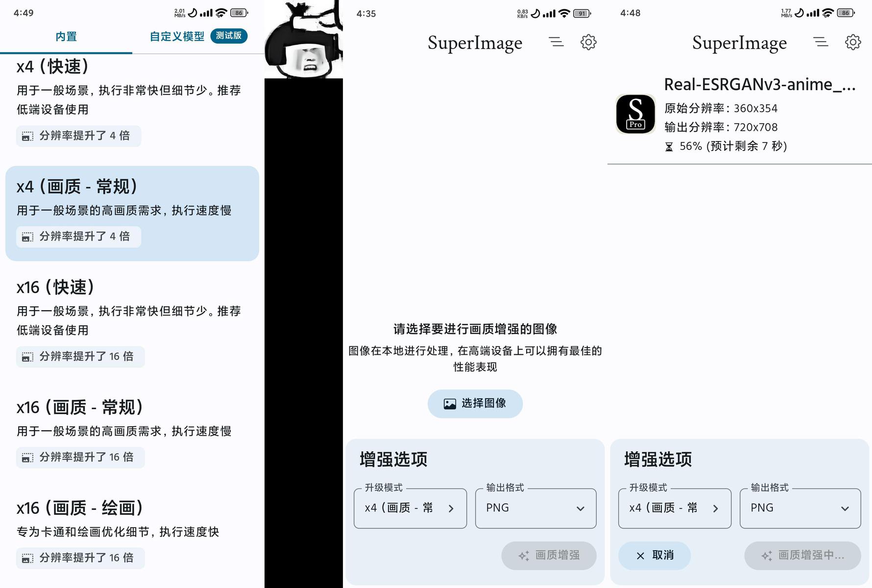The width and height of the screenshot is (872, 588).
Task: Open list menu icon in middle SuperImage header
Action: click(556, 42)
